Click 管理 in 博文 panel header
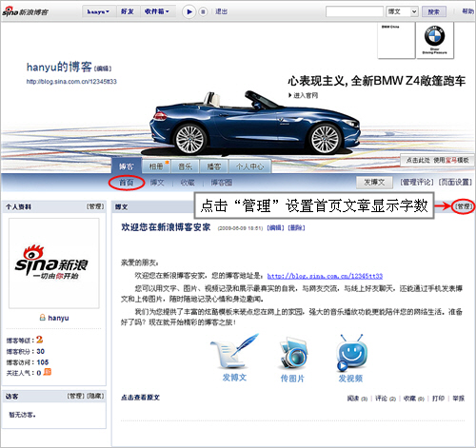This screenshot has width=476, height=448. click(x=464, y=206)
